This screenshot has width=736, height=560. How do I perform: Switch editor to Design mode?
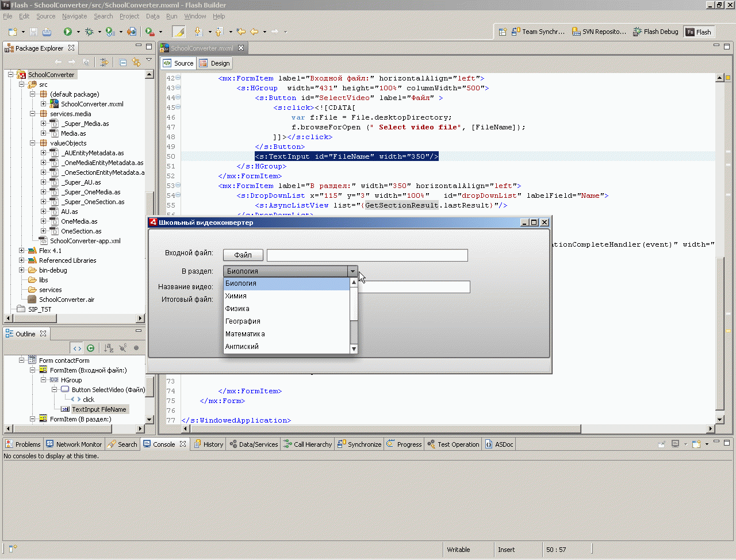[214, 63]
